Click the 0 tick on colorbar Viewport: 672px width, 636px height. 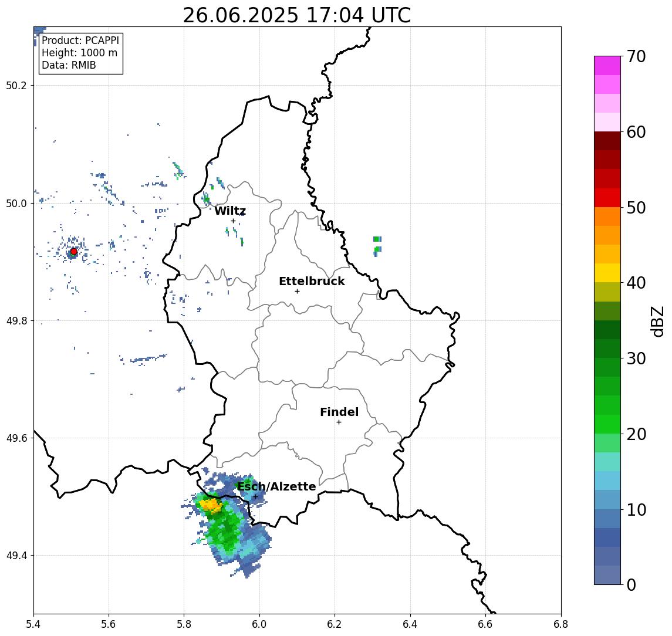[x=632, y=584]
